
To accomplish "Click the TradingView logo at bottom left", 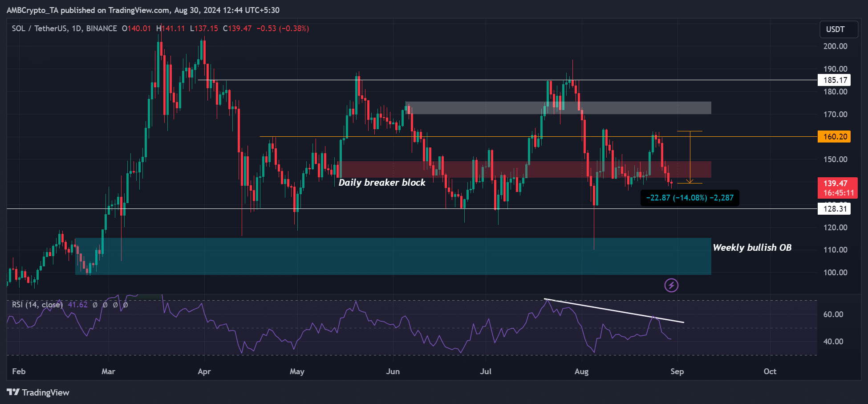I will 38,392.
